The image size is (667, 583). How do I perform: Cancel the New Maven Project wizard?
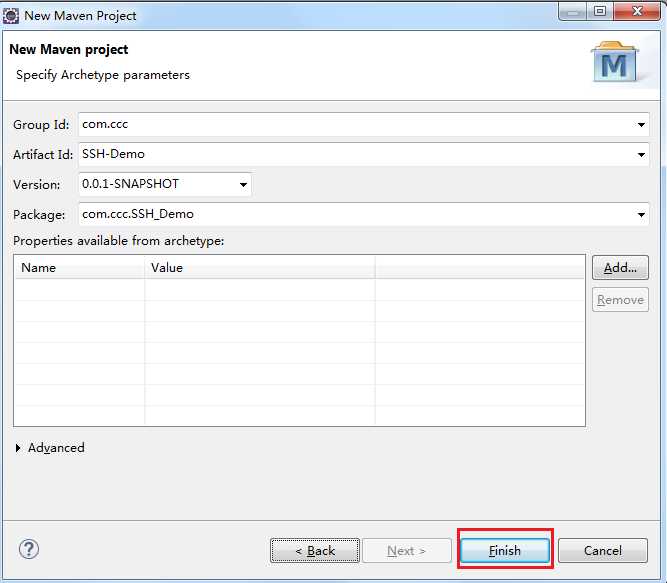coord(603,551)
